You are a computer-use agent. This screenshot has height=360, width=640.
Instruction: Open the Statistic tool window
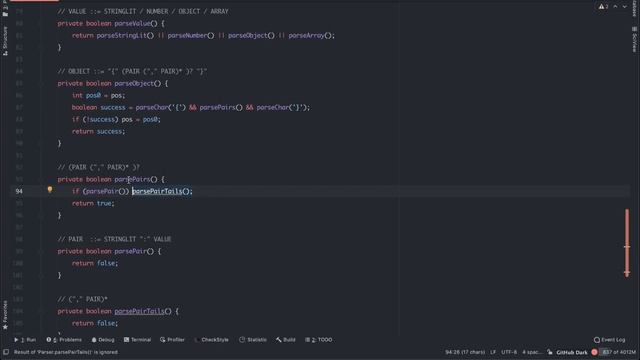pyautogui.click(x=253, y=340)
